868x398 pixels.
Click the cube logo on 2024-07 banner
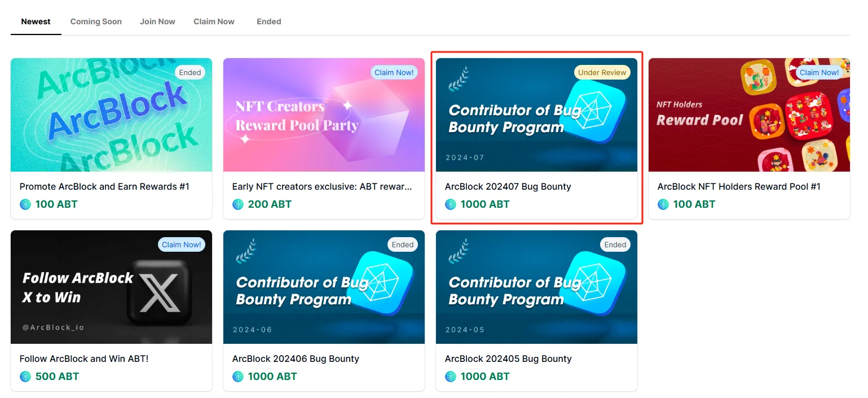pyautogui.click(x=592, y=112)
